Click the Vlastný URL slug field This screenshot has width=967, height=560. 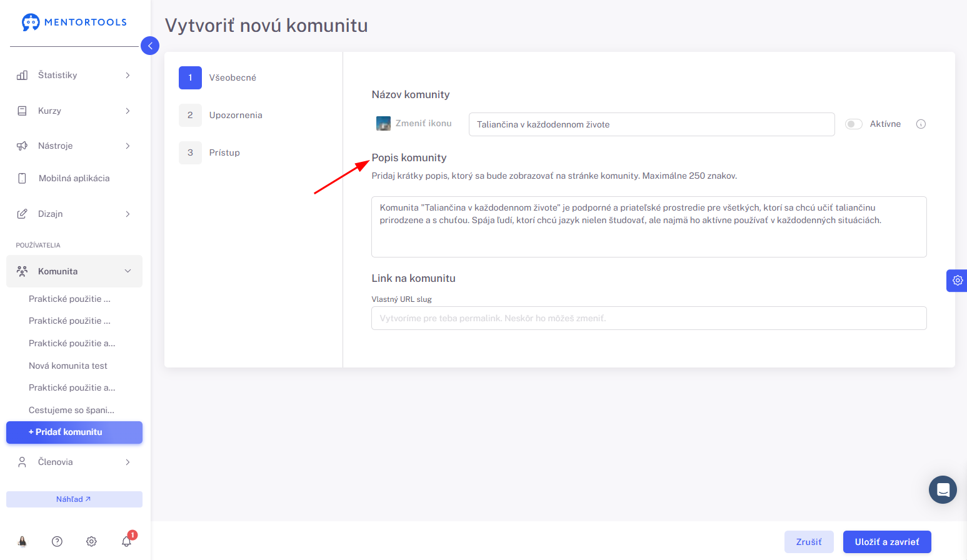(649, 318)
